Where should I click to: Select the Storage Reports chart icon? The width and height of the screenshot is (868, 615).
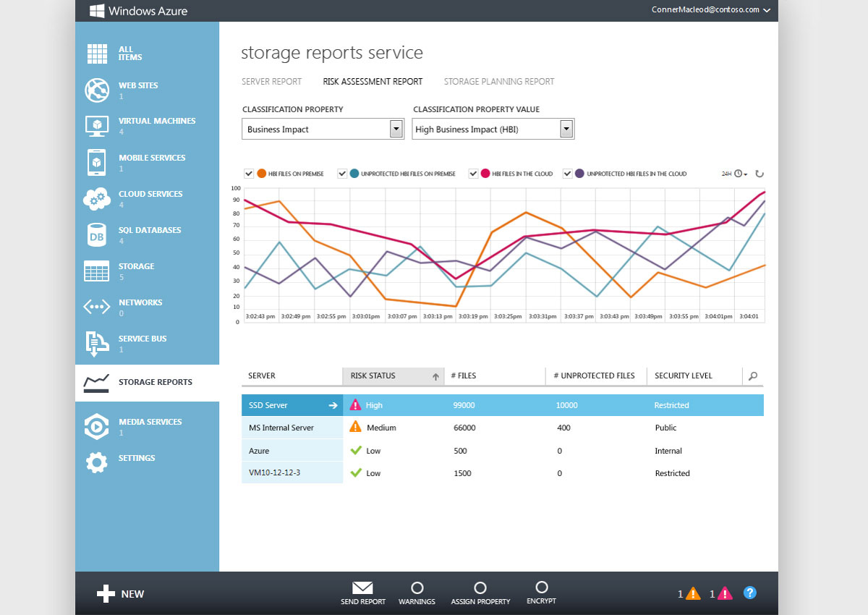[x=97, y=382]
